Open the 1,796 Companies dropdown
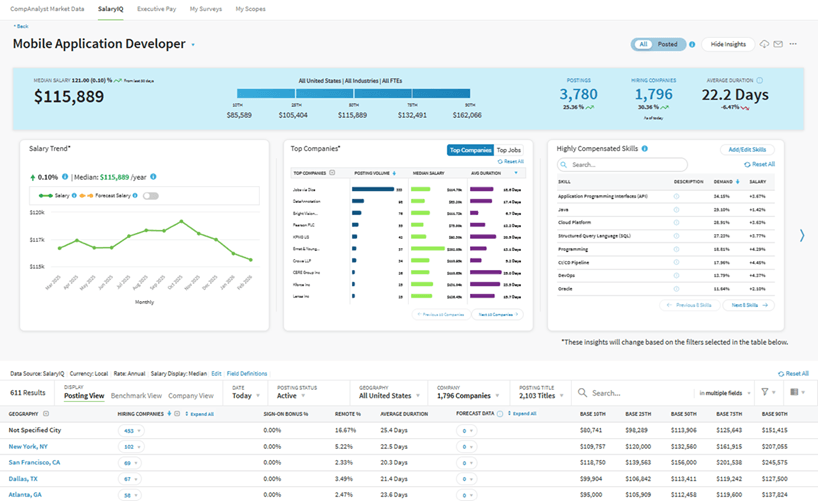The width and height of the screenshot is (818, 501). click(x=468, y=396)
